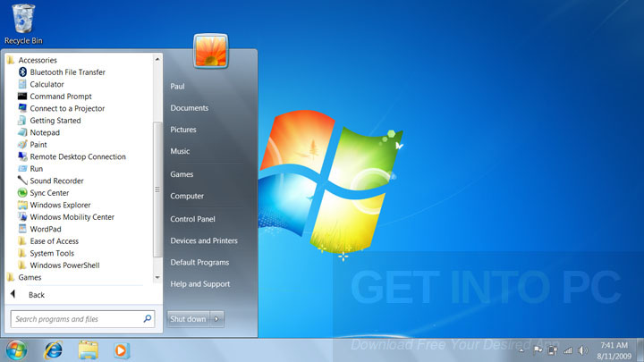Open Command Prompt via its icon
Image resolution: width=644 pixels, height=362 pixels.
pos(22,96)
